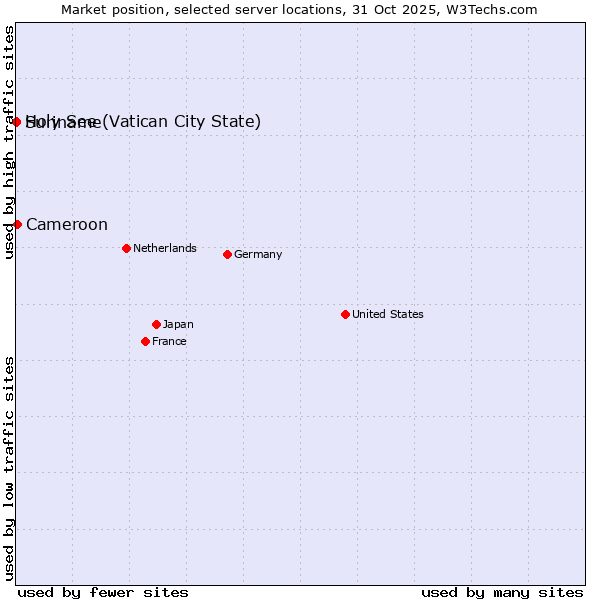Select the France red data point
This screenshot has height=600, width=600.
[x=146, y=341]
